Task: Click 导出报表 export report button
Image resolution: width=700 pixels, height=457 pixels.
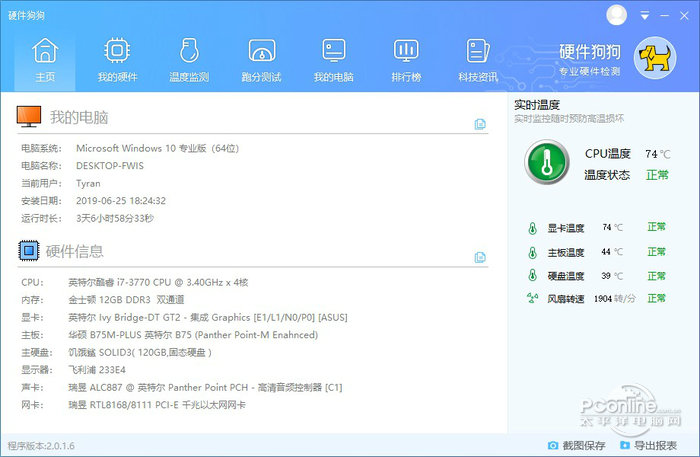Action: 649,445
